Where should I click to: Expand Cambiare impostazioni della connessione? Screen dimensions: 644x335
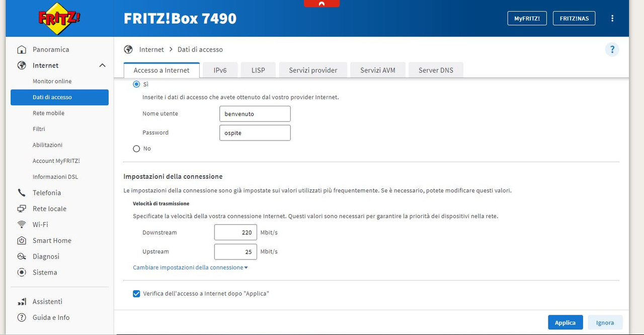pyautogui.click(x=190, y=267)
